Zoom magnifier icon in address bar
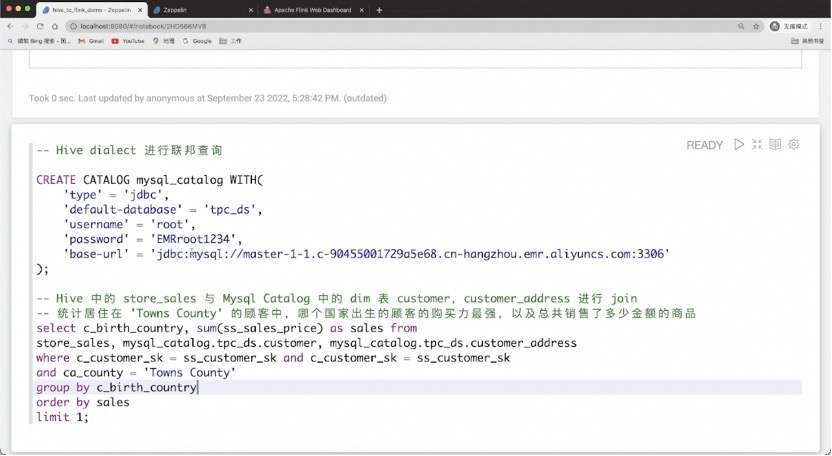832x456 pixels. 741,26
